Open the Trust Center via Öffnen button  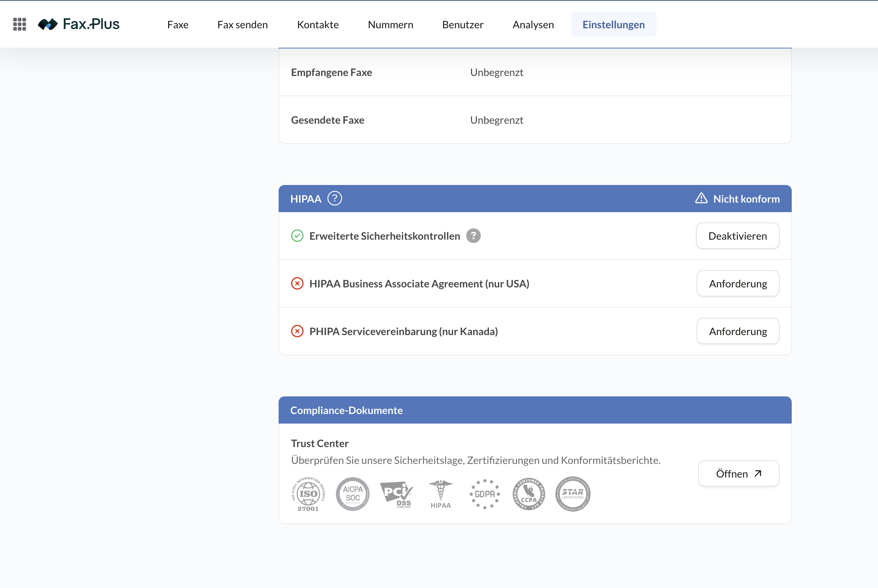tap(739, 473)
